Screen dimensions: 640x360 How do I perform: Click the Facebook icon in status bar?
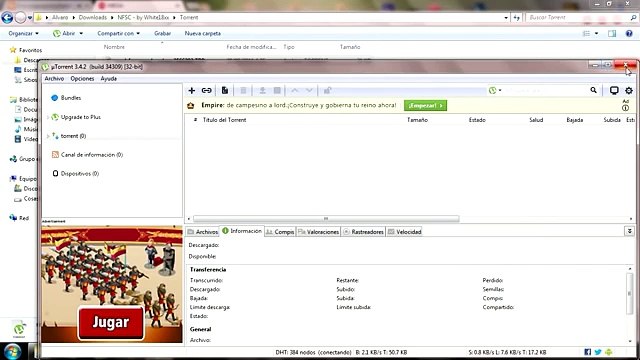(588, 352)
